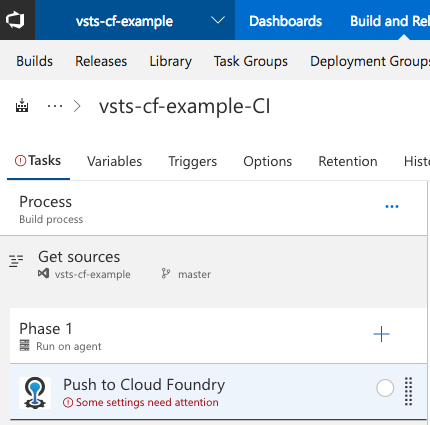The image size is (430, 425).
Task: Click the Cloud Foundry task icon
Action: tap(35, 393)
